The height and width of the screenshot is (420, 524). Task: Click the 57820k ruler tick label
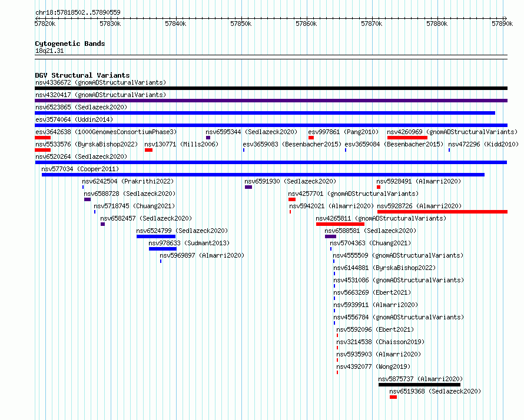click(45, 24)
